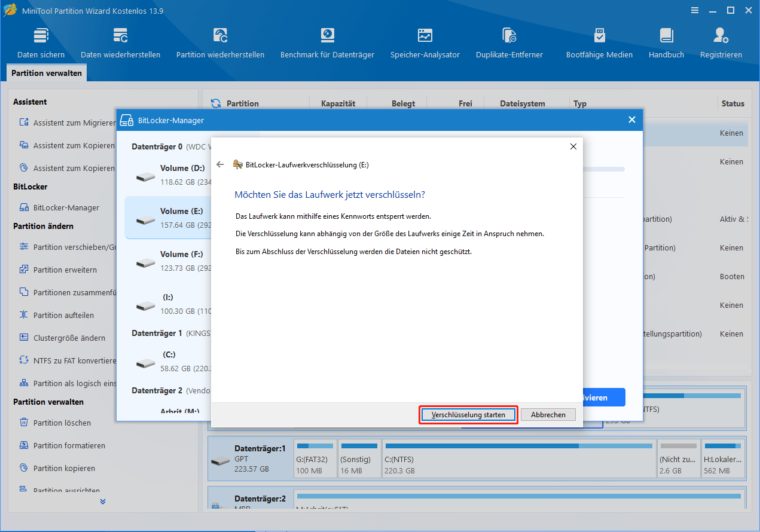Sort by Belegt column header
The height and width of the screenshot is (532, 760).
[403, 103]
